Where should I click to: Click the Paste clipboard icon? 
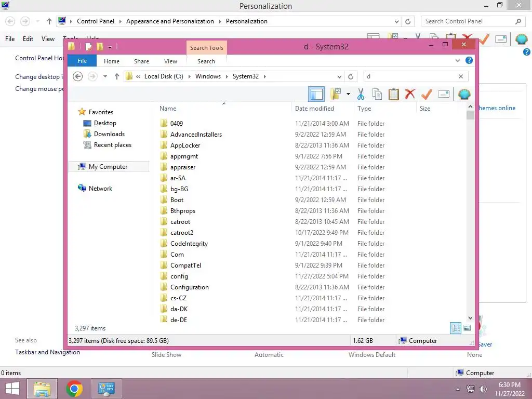point(394,94)
